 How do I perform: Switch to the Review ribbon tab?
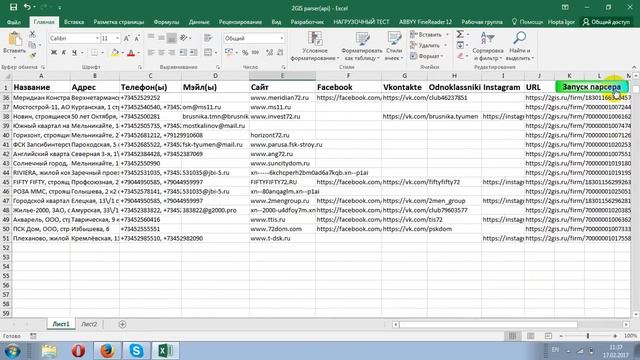(240, 22)
